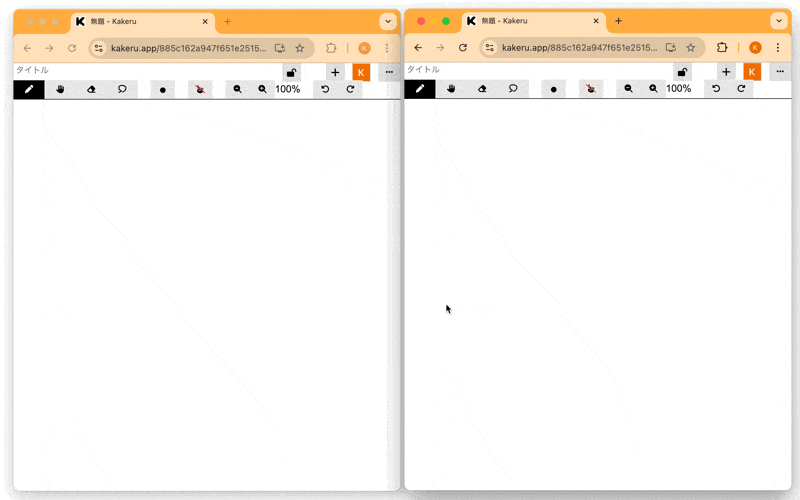800x500 pixels.
Task: Open the orange K account button in left window
Action: pos(361,72)
